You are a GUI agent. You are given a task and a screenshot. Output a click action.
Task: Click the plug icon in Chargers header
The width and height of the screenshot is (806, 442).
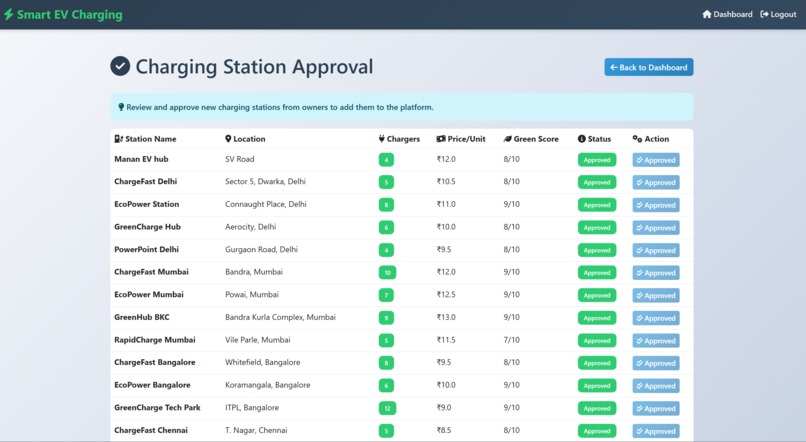click(x=381, y=139)
